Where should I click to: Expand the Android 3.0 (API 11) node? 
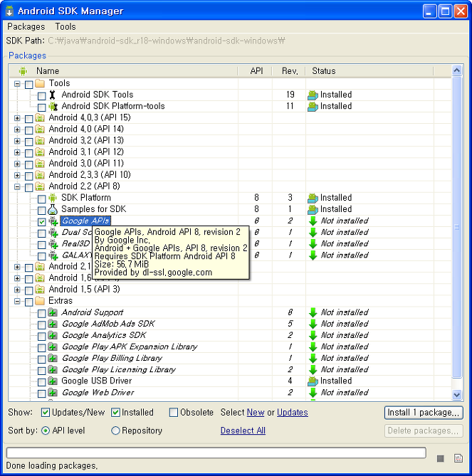(17, 164)
